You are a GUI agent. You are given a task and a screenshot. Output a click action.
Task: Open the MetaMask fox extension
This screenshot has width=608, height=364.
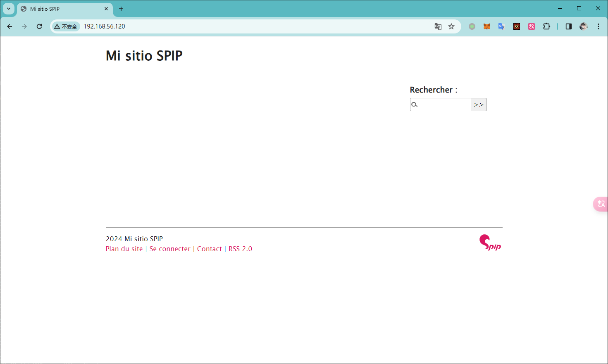[x=487, y=26]
